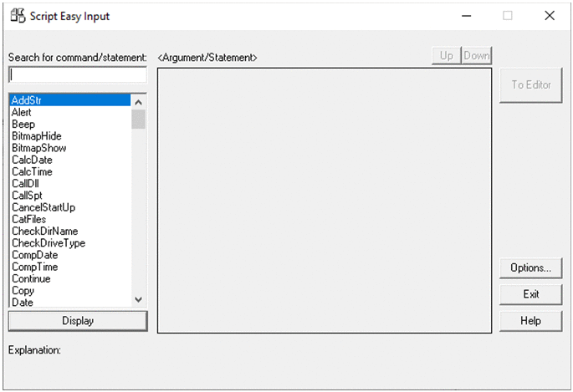Select Alert in the command list

point(69,112)
